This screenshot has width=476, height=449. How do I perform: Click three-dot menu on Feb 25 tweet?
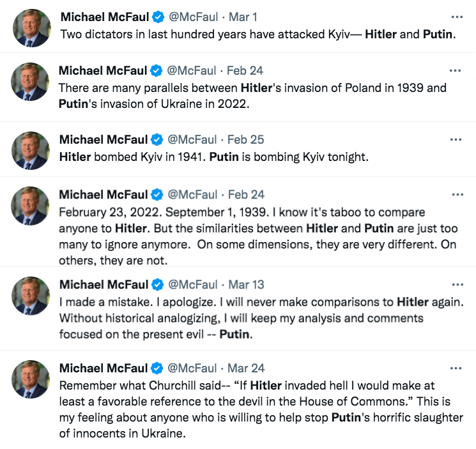[x=456, y=139]
